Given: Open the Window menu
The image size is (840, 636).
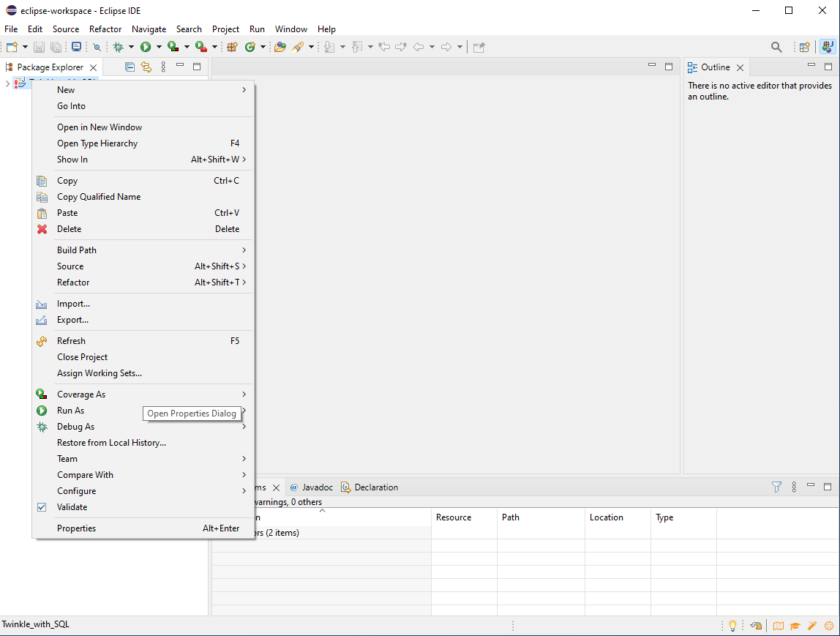Looking at the screenshot, I should point(291,29).
